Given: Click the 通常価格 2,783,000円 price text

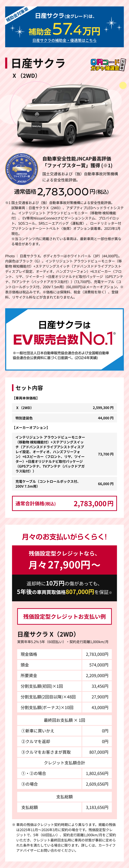Looking at the screenshot, I should 61,192.
